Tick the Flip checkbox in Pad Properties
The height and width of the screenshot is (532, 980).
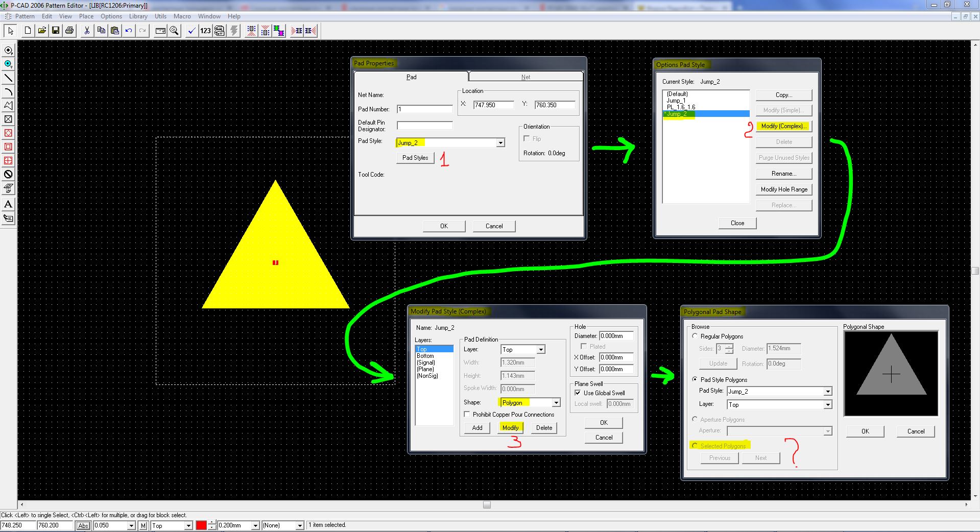(x=527, y=138)
